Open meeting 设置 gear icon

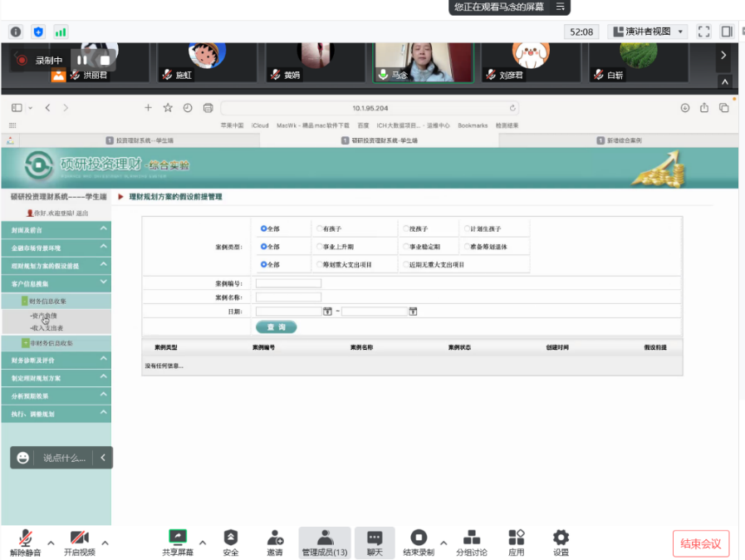pos(561,538)
